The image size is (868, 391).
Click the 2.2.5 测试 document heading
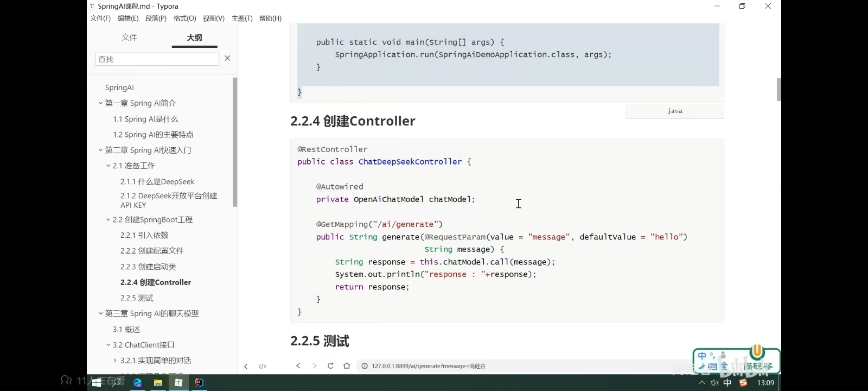320,341
